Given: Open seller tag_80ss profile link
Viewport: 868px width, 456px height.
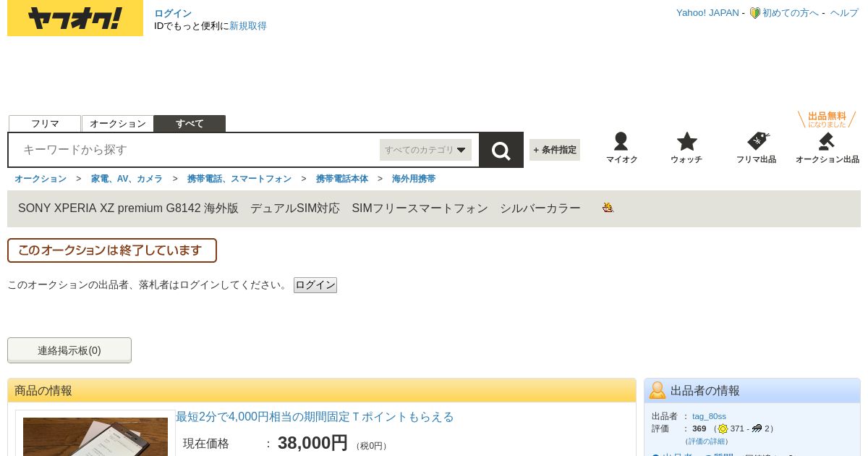Looking at the screenshot, I should click(x=709, y=416).
